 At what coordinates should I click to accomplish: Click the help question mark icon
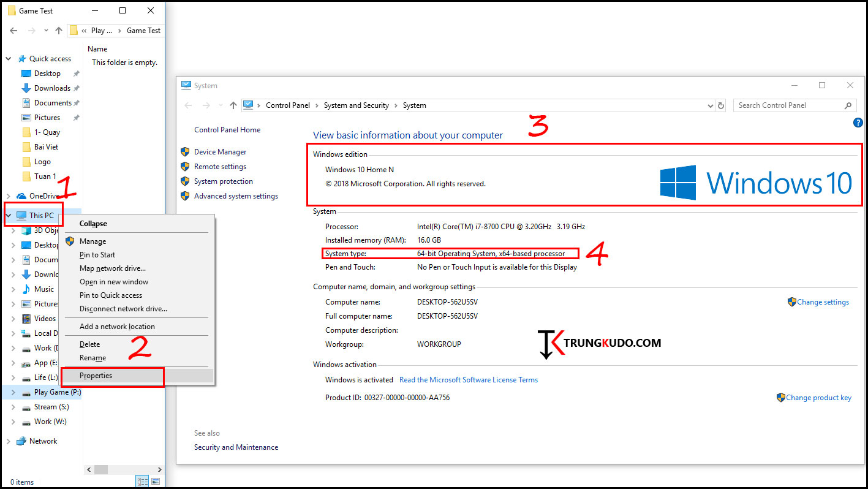click(858, 123)
